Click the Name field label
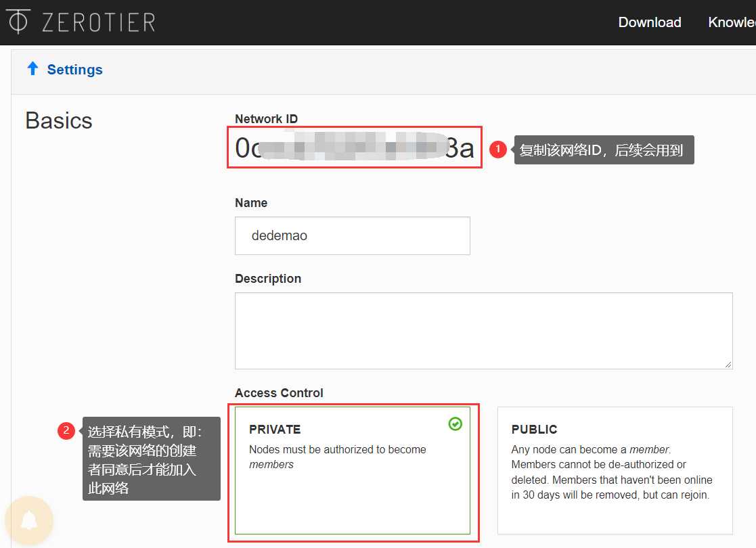This screenshot has height=548, width=756. tap(251, 203)
